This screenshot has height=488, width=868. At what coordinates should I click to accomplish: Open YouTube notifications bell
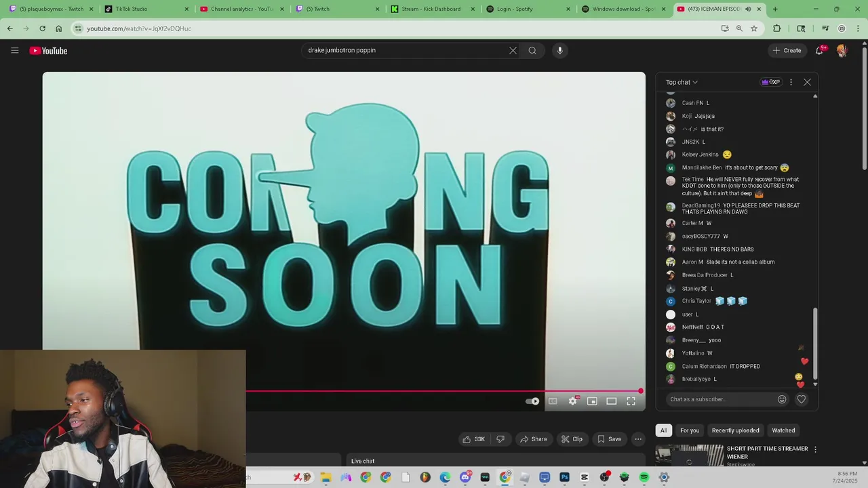[819, 50]
